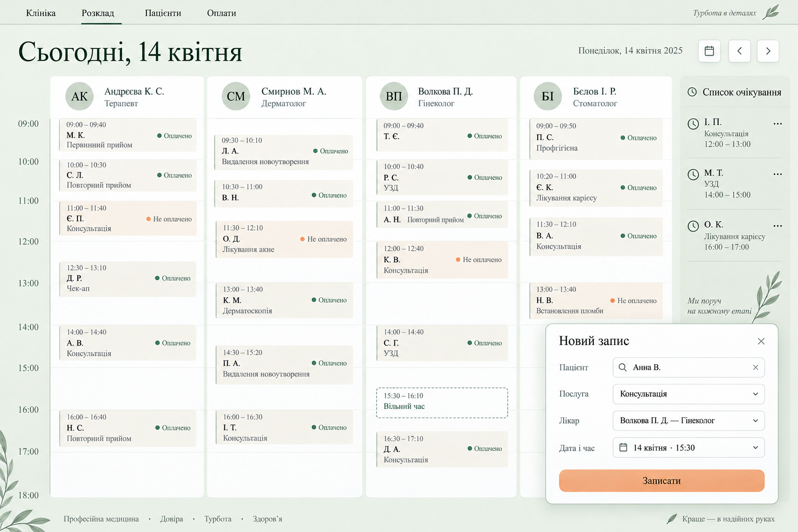This screenshot has width=798, height=532.
Task: Click the search icon in patient field
Action: (622, 367)
